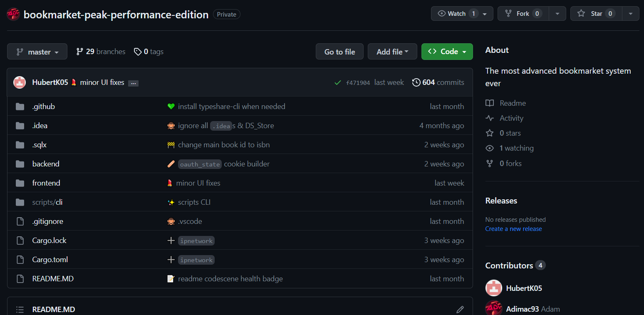Click the .idea folder icon

coord(20,126)
